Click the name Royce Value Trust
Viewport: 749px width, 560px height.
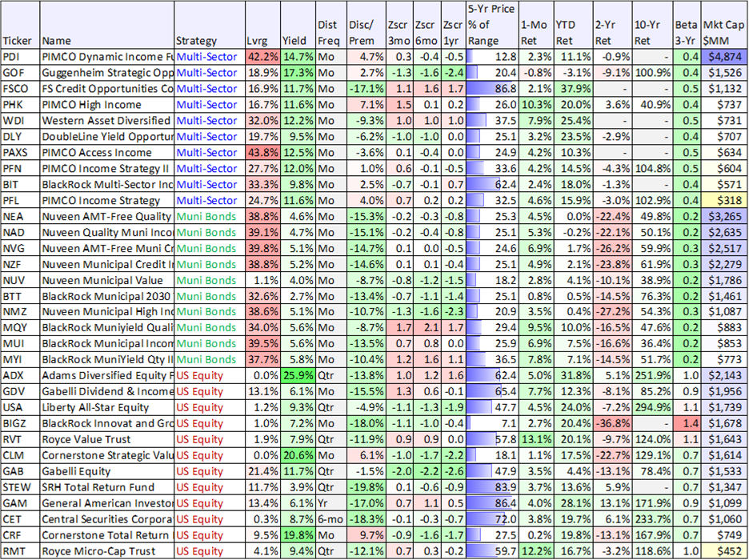86,440
